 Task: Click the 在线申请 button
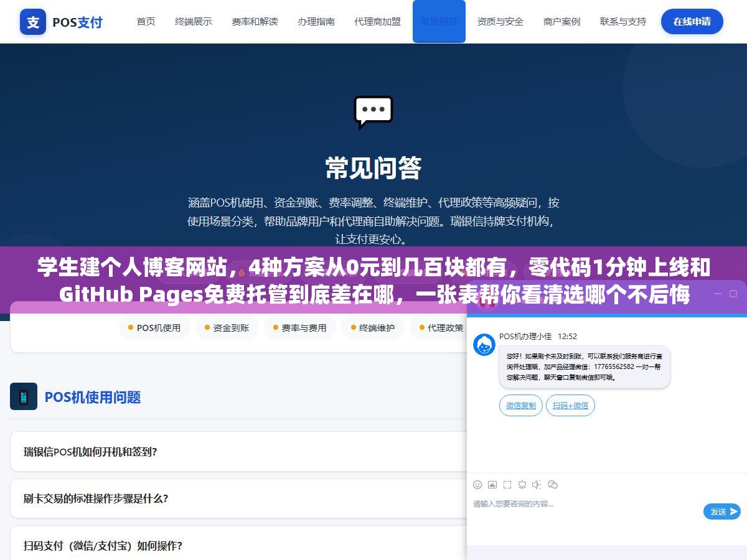(692, 22)
